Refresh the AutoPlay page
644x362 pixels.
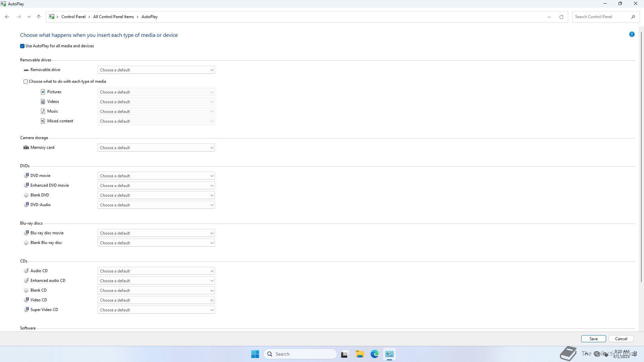tap(561, 17)
